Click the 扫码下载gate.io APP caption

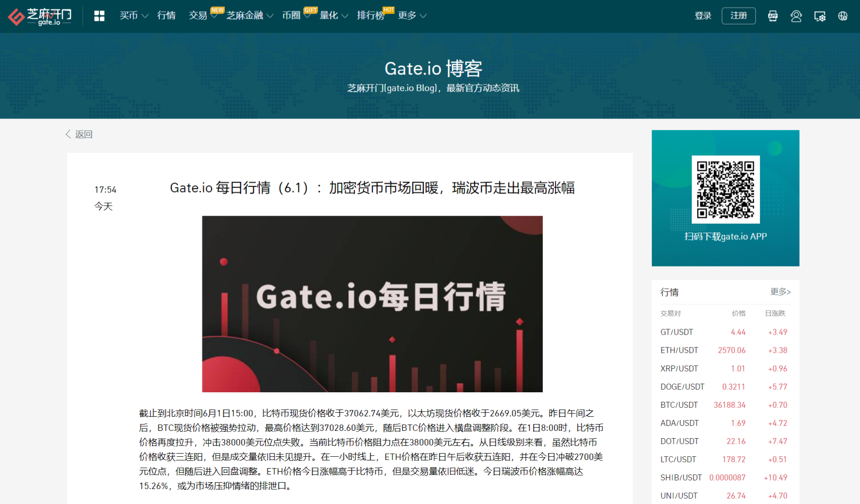726,236
